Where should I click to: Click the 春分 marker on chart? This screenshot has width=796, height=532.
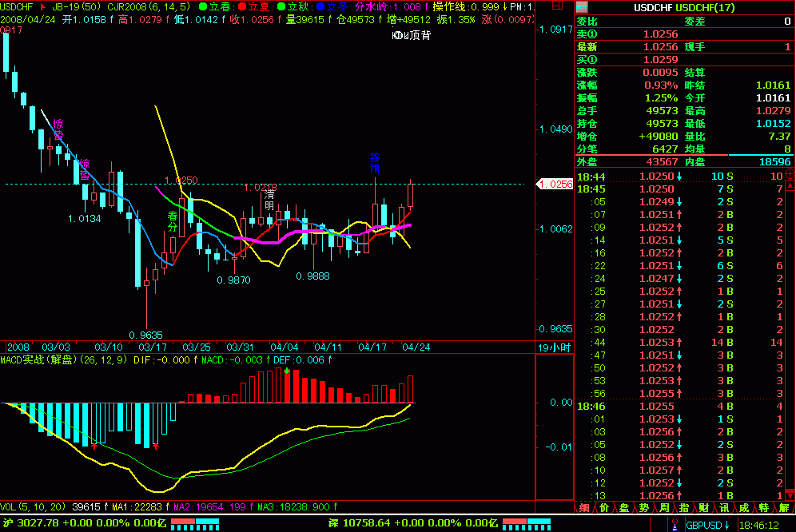(x=173, y=221)
